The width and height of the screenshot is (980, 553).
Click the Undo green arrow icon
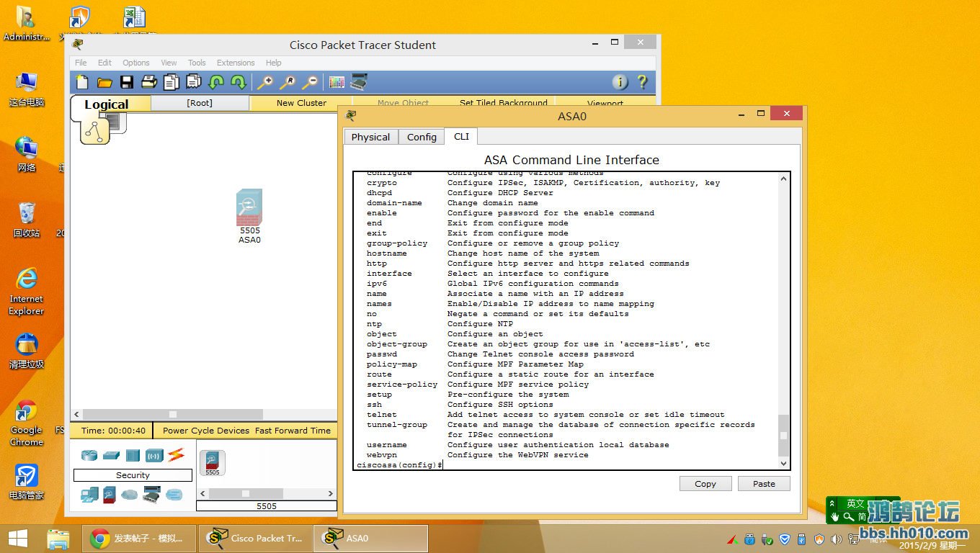(216, 82)
